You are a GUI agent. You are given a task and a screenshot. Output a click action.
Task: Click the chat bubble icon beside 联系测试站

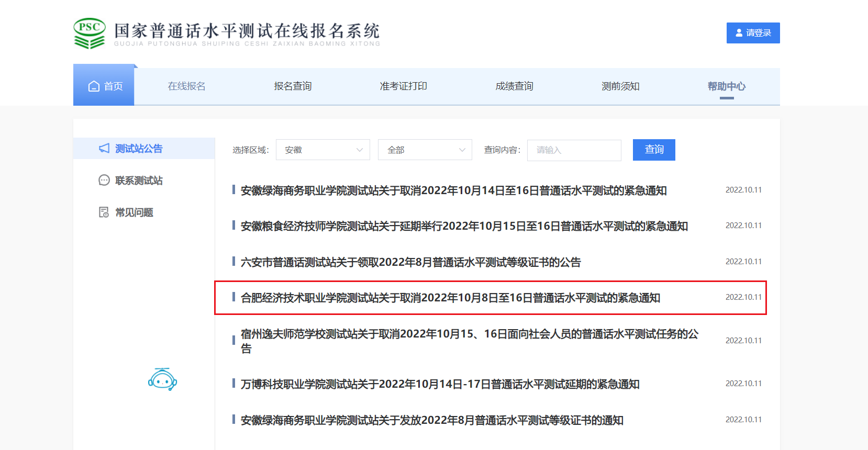[104, 181]
